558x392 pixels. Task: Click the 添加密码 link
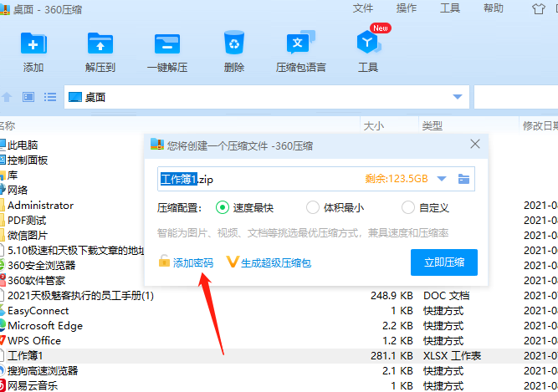pos(192,262)
